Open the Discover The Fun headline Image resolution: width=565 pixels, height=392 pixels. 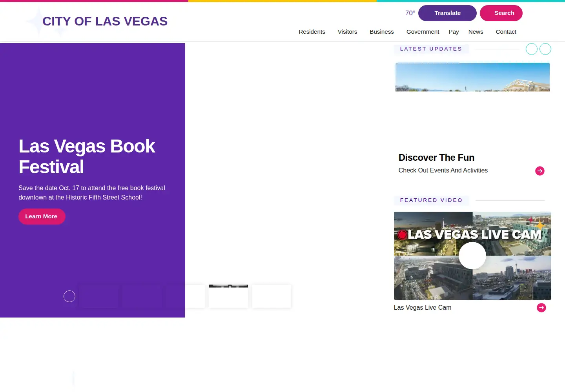[x=436, y=158]
